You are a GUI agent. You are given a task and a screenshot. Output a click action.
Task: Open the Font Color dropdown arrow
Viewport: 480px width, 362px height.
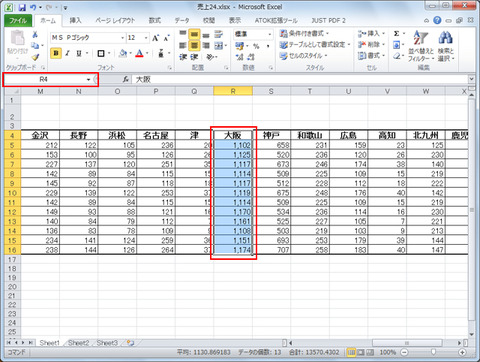click(x=147, y=53)
